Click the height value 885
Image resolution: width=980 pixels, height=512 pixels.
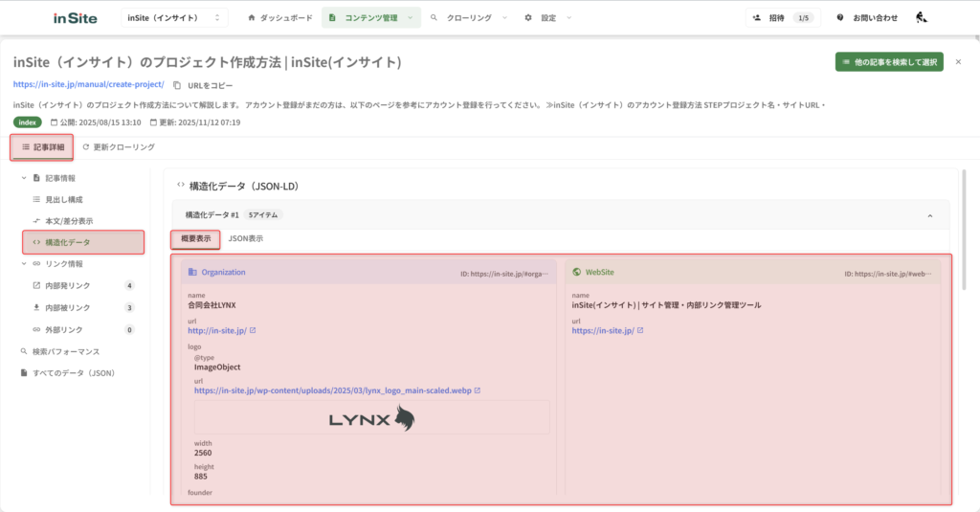point(201,477)
